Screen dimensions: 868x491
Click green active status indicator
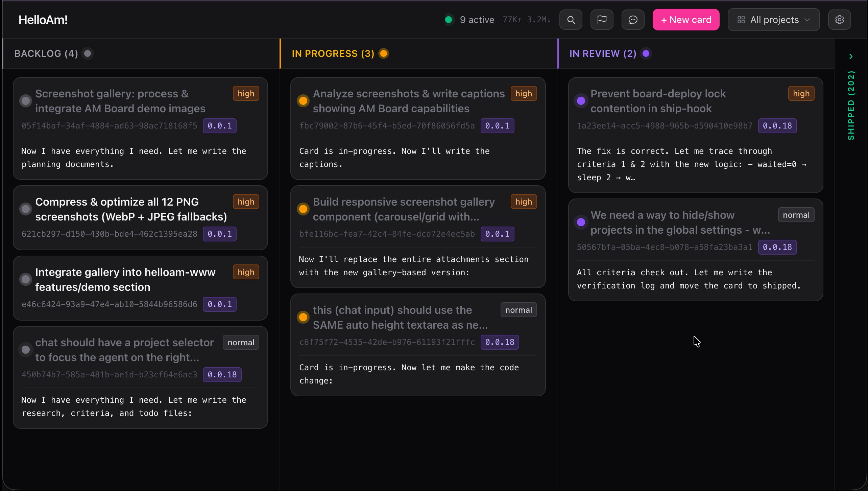(x=449, y=20)
